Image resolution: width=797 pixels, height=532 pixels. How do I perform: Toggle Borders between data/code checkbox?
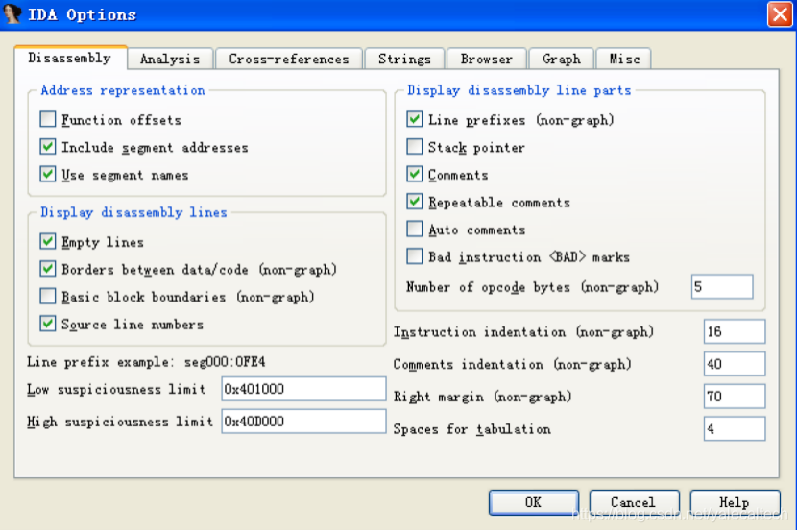48,269
